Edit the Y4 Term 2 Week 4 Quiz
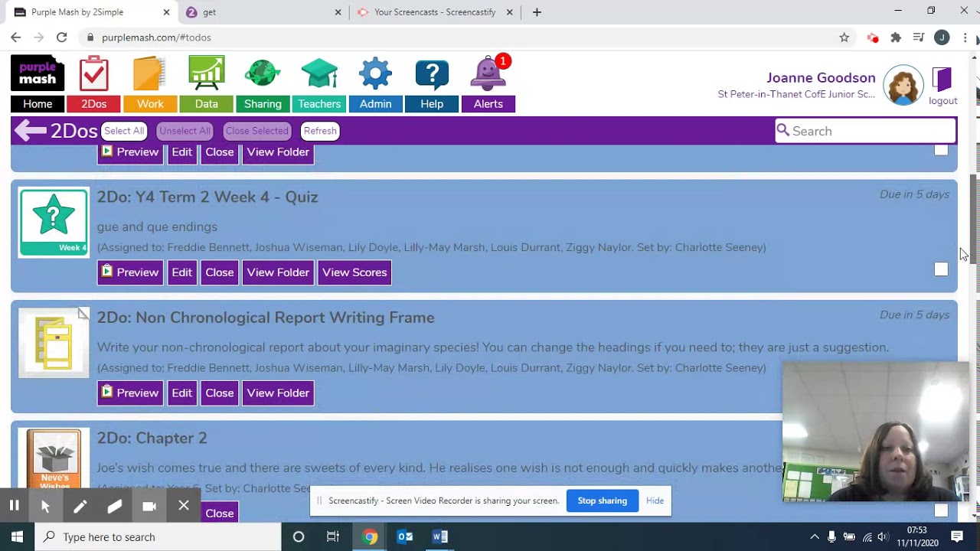Viewport: 980px width, 551px height. (x=181, y=272)
